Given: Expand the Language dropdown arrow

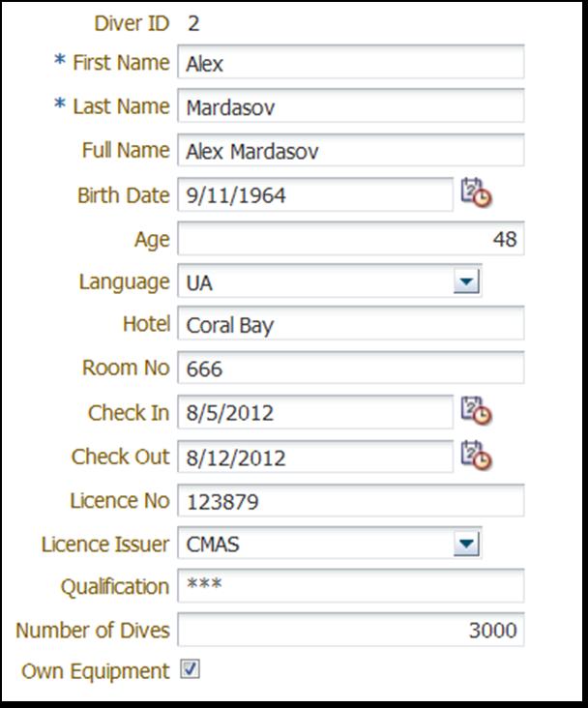Looking at the screenshot, I should click(466, 281).
